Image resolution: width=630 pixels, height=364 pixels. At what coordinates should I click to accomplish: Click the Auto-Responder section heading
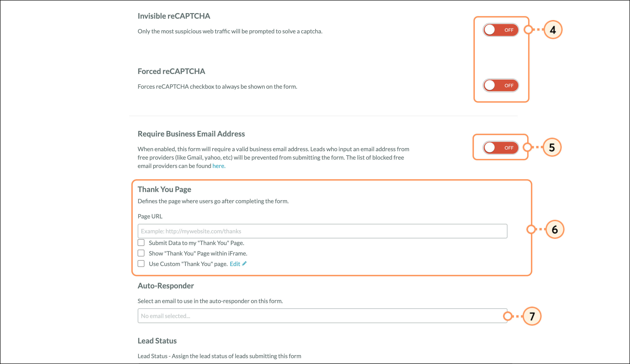pyautogui.click(x=165, y=286)
